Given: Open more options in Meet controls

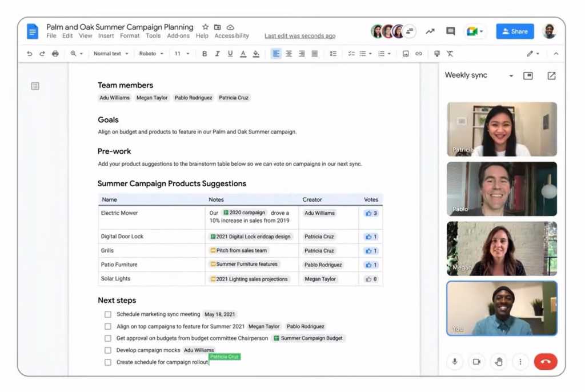Looking at the screenshot, I should point(520,361).
